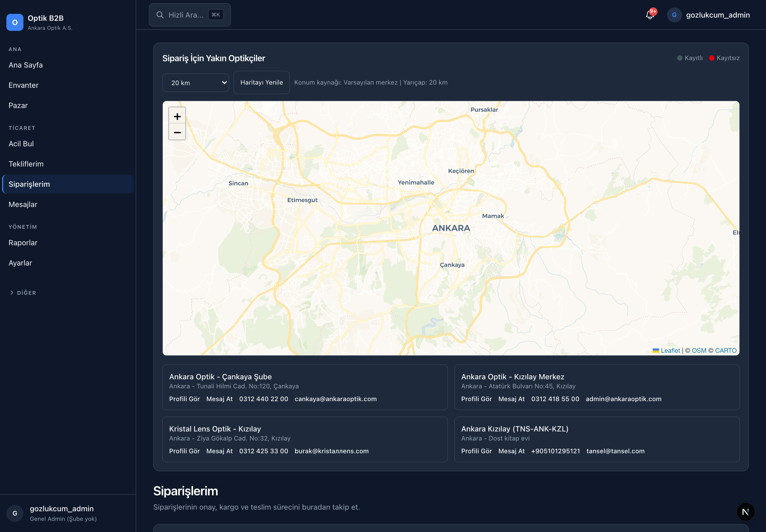Focus the Hizli Ara search field

[190, 15]
